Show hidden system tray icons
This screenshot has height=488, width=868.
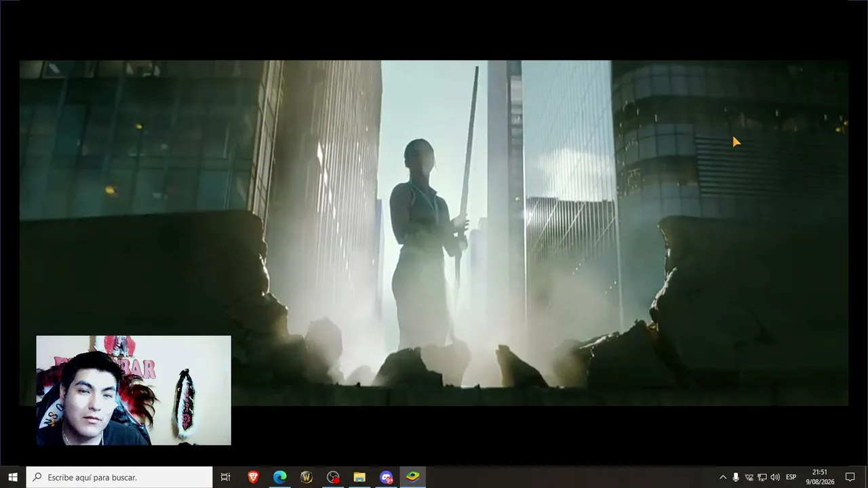[723, 477]
